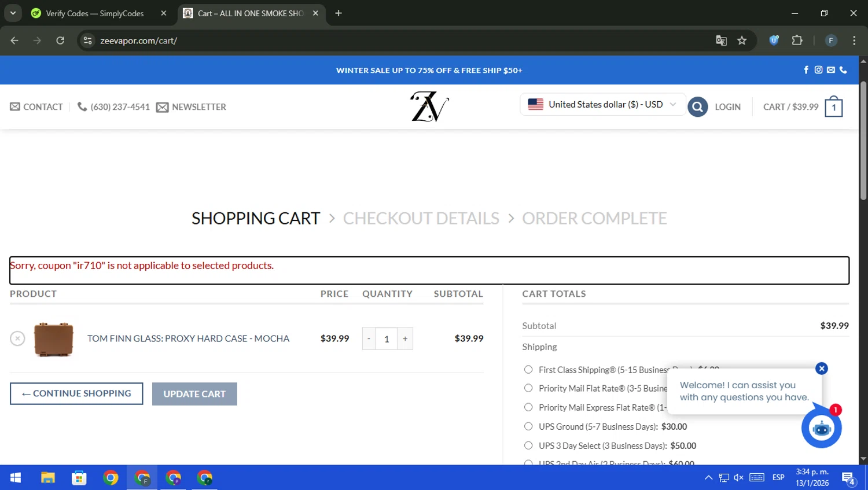Click the WINTER SALE banner text
Viewport: 868px width, 490px height.
point(429,70)
